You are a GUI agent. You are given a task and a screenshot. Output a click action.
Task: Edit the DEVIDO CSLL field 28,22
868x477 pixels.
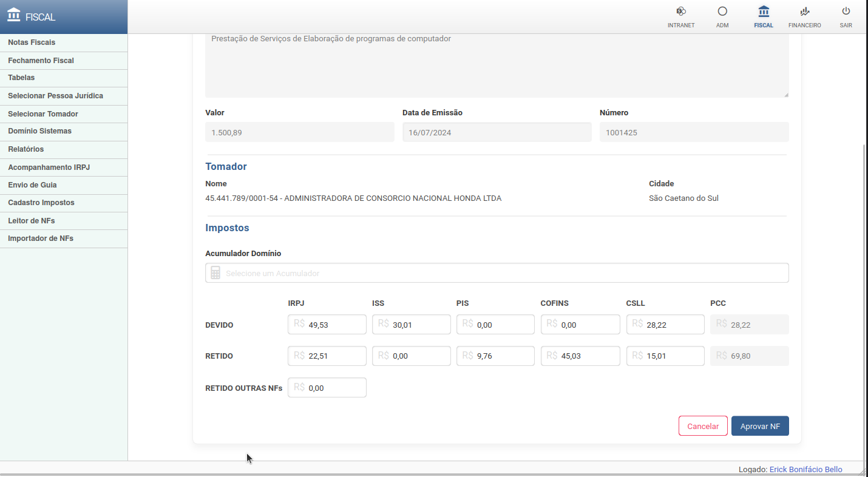pyautogui.click(x=665, y=325)
